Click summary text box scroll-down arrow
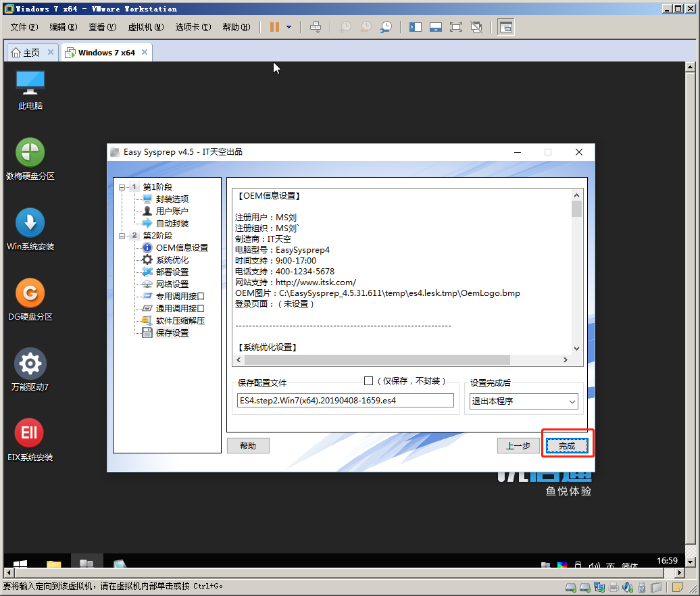 pos(576,349)
